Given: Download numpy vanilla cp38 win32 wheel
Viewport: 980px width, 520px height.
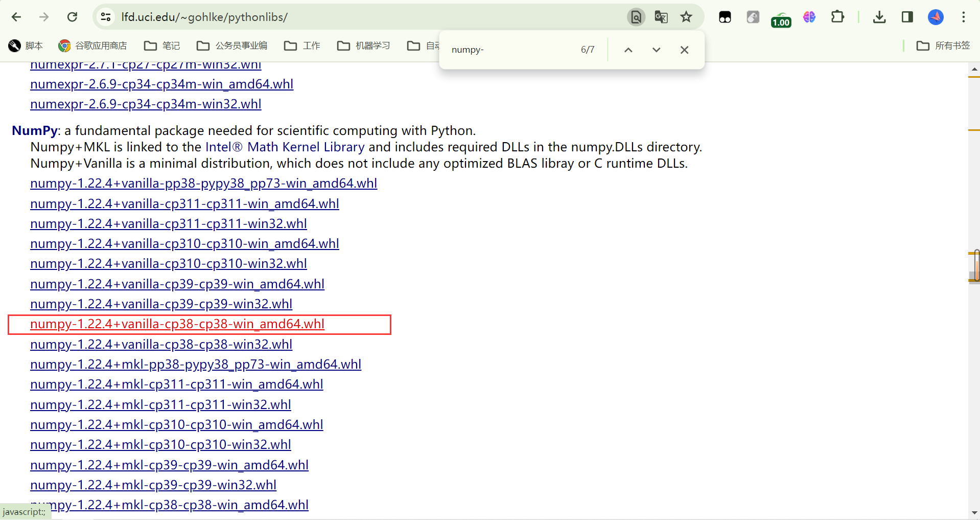Looking at the screenshot, I should tap(161, 344).
